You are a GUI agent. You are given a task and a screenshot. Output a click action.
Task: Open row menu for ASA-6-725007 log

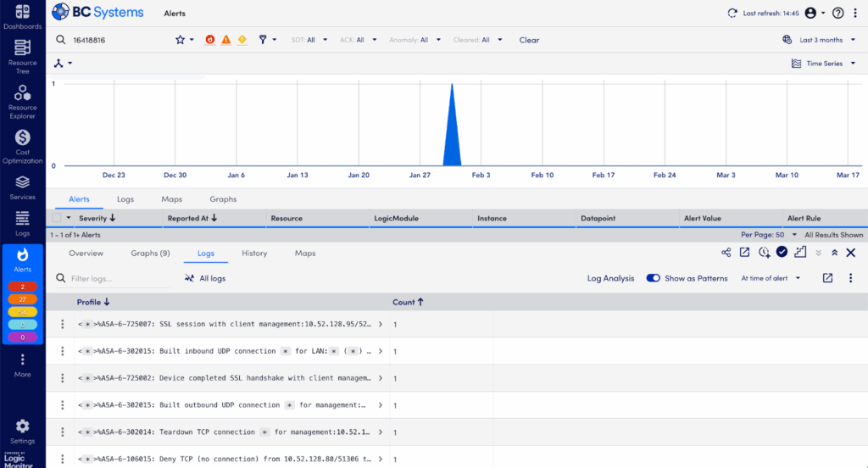click(x=62, y=324)
